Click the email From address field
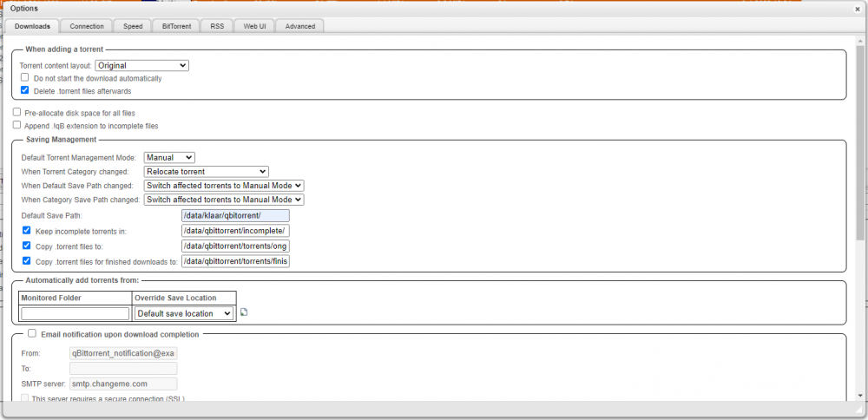The image size is (868, 420). (123, 353)
